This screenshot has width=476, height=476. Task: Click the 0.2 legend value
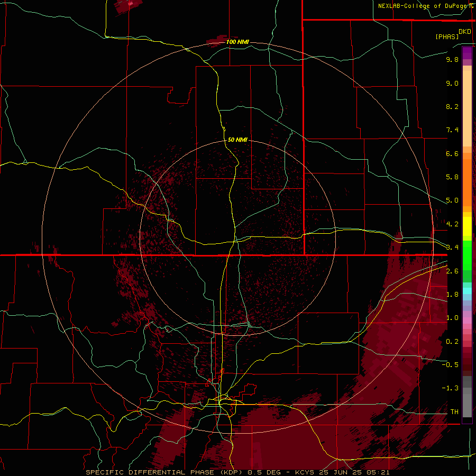(452, 342)
